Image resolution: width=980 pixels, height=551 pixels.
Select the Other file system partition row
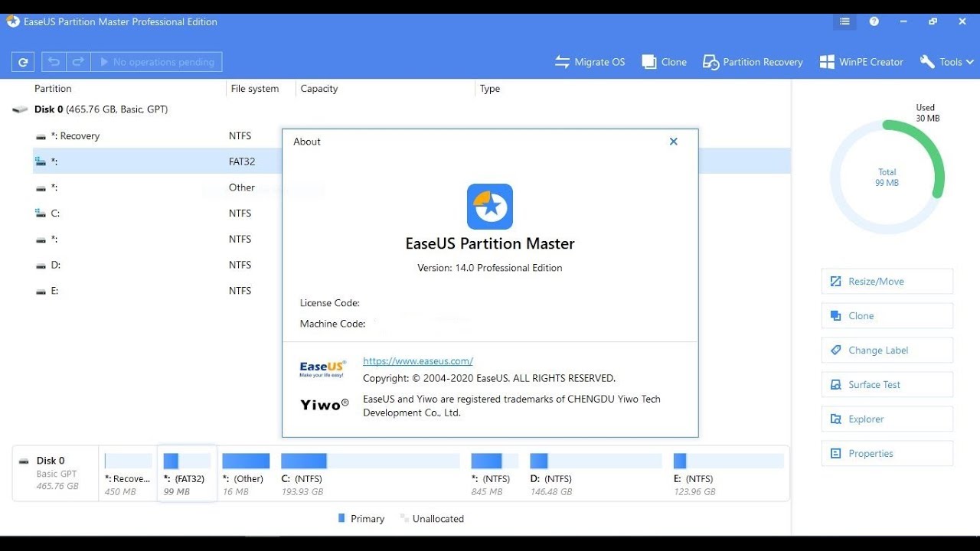tap(157, 187)
